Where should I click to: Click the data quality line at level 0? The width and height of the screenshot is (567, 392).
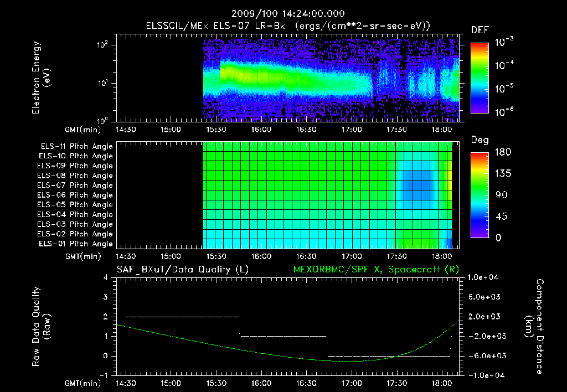click(389, 356)
